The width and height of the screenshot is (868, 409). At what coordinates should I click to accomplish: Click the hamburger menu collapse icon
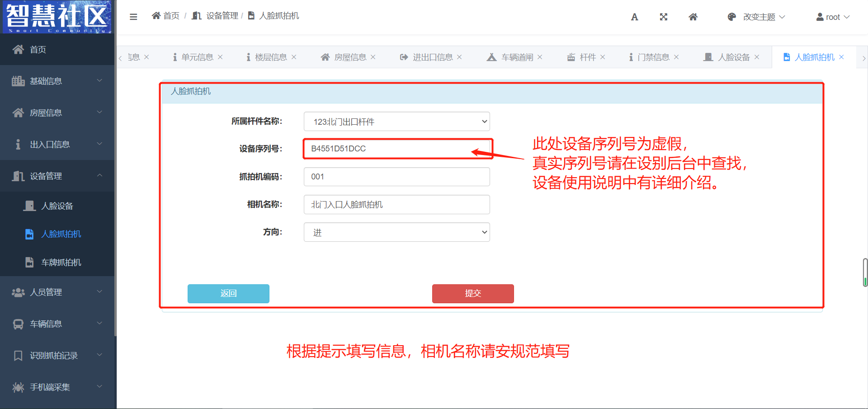point(133,17)
